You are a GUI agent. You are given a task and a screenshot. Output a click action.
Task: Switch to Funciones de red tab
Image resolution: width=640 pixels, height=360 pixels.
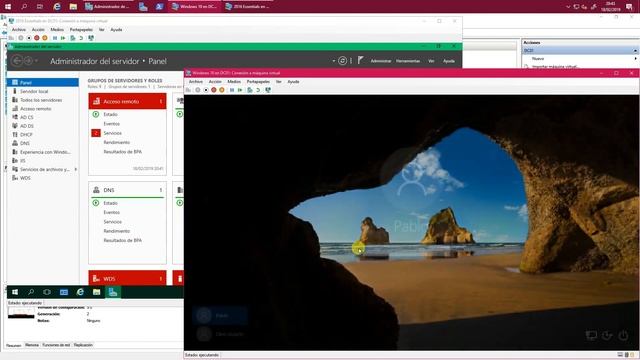click(x=56, y=345)
